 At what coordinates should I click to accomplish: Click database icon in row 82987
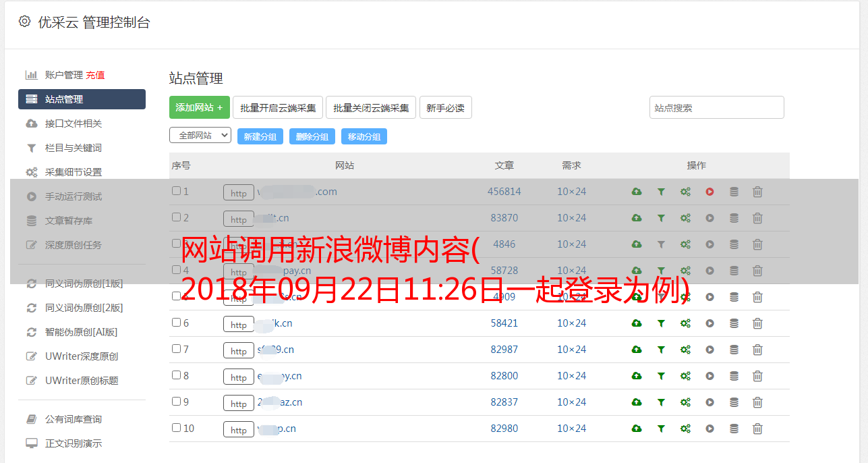(734, 350)
